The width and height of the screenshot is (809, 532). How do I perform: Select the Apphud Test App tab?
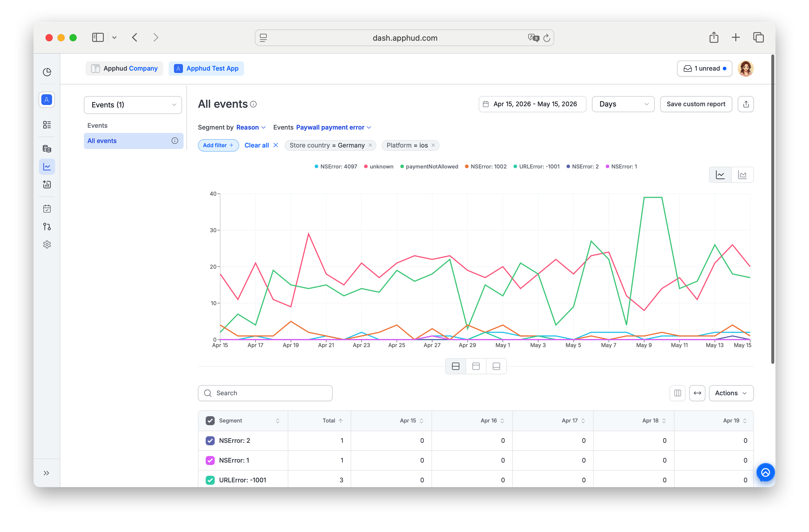(206, 68)
